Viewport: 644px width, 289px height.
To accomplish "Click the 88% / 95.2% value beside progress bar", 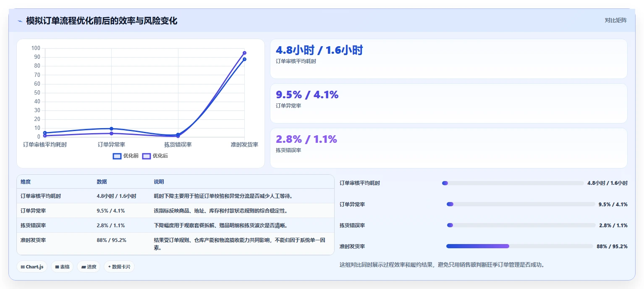I will 612,247.
